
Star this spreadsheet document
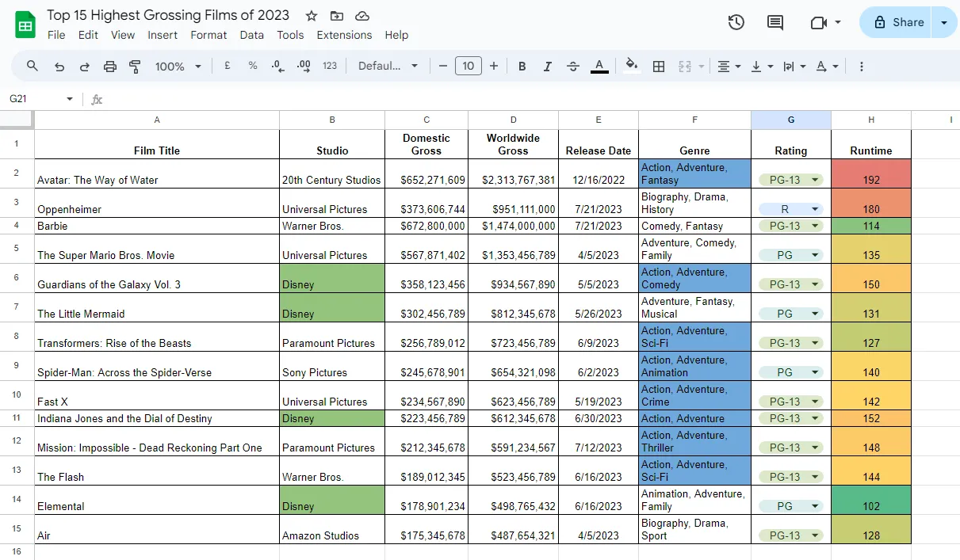pos(312,16)
